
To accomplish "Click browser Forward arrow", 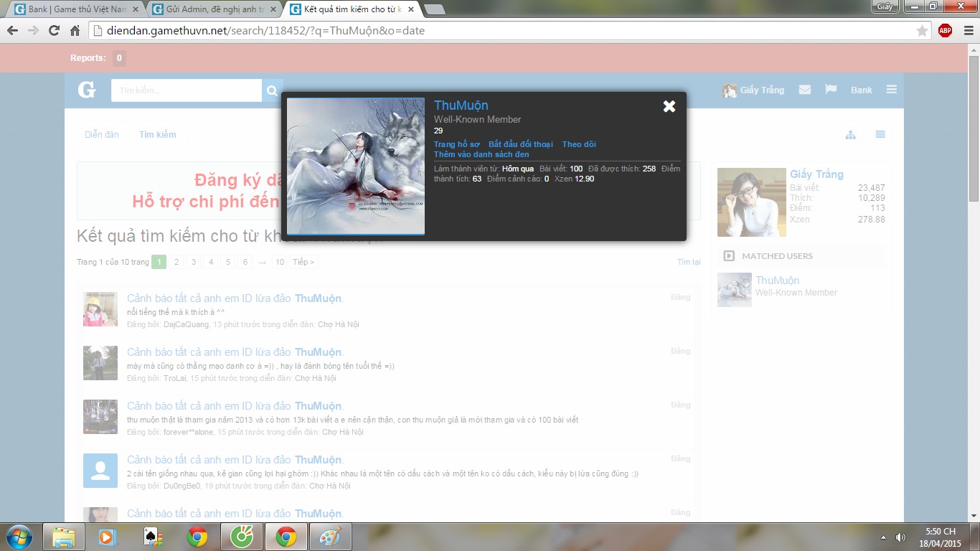I will (x=33, y=31).
